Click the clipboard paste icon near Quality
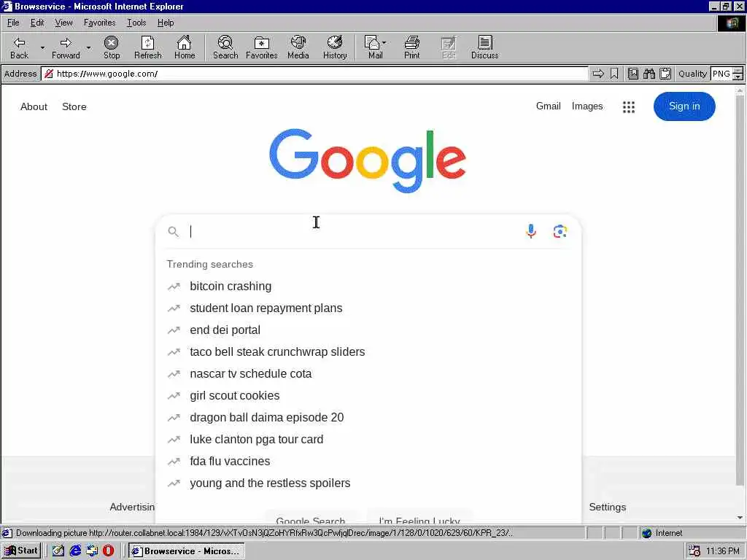The image size is (747, 560). [x=665, y=74]
